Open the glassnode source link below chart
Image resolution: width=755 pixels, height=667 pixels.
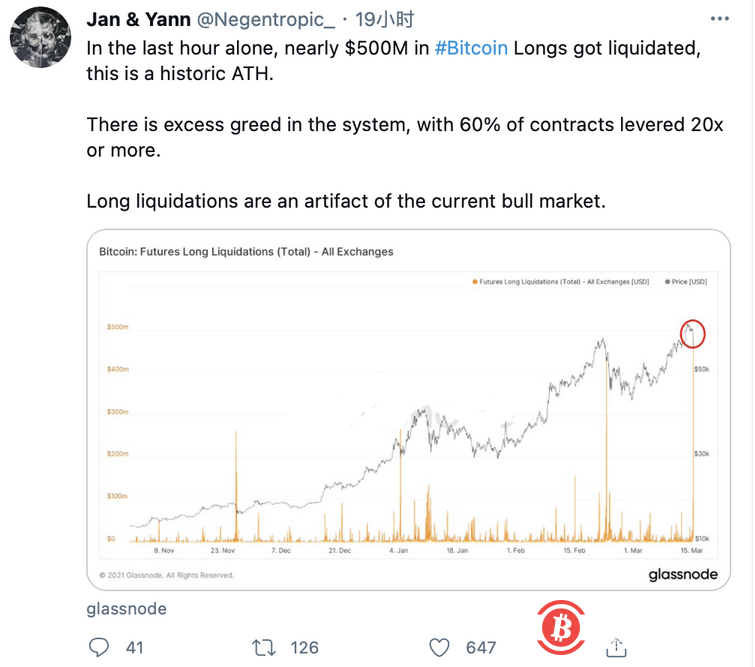(x=126, y=608)
